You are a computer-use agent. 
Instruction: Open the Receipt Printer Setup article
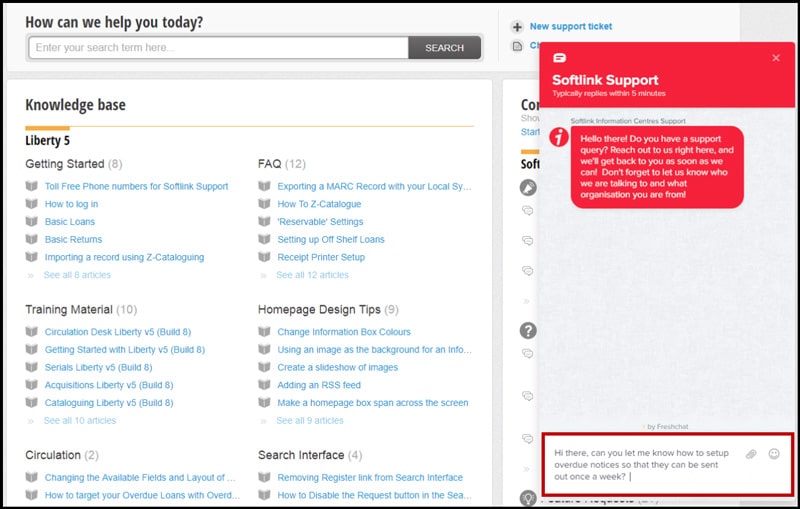click(x=321, y=257)
